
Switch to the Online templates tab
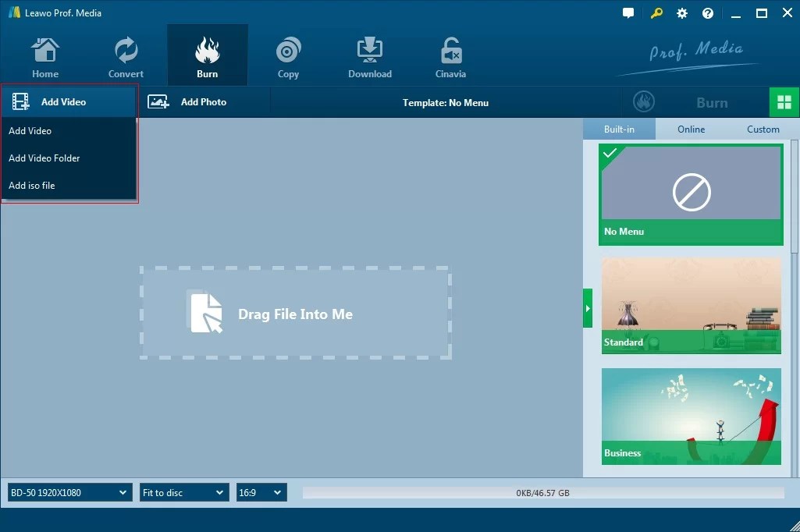pyautogui.click(x=691, y=129)
